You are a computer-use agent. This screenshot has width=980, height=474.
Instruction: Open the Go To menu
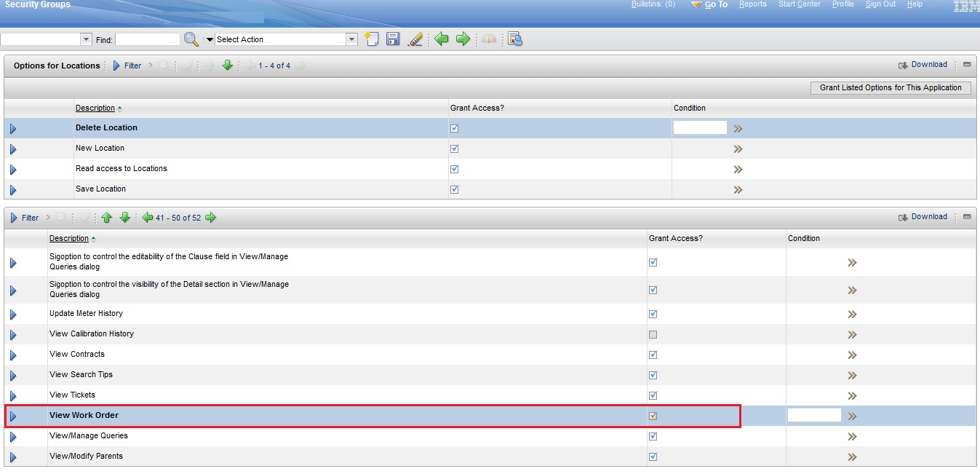click(x=715, y=4)
